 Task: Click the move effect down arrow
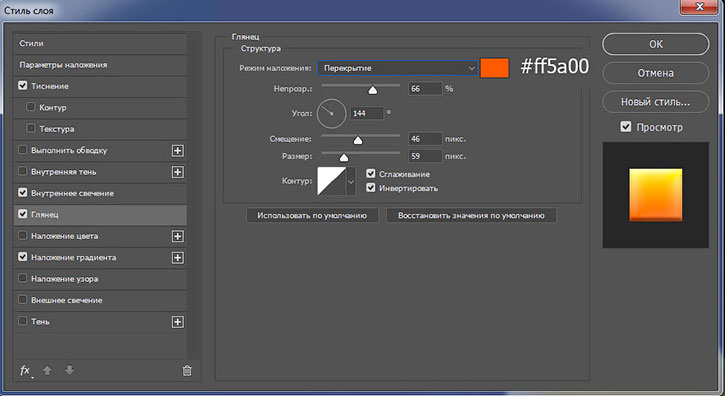69,370
